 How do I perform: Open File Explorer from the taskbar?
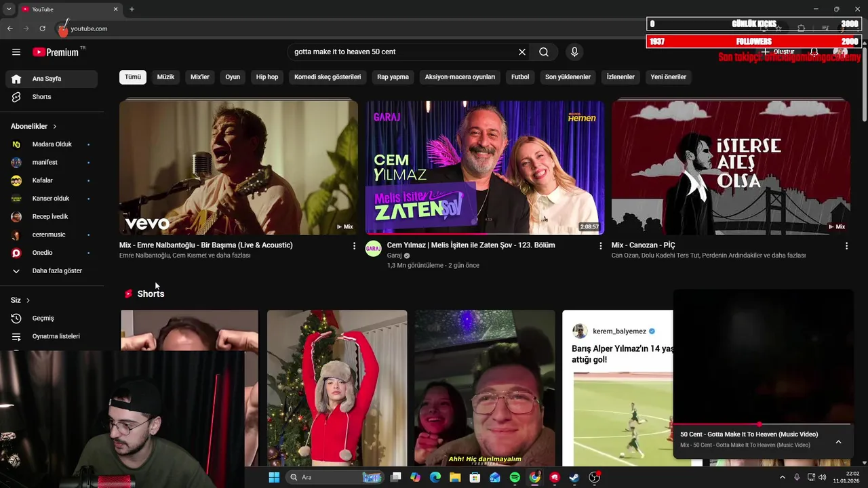click(x=455, y=477)
